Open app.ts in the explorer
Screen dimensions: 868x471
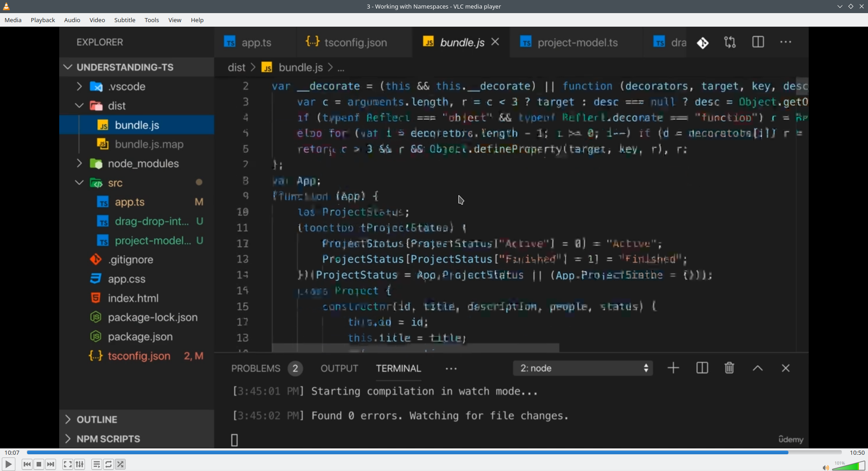(x=137, y=202)
